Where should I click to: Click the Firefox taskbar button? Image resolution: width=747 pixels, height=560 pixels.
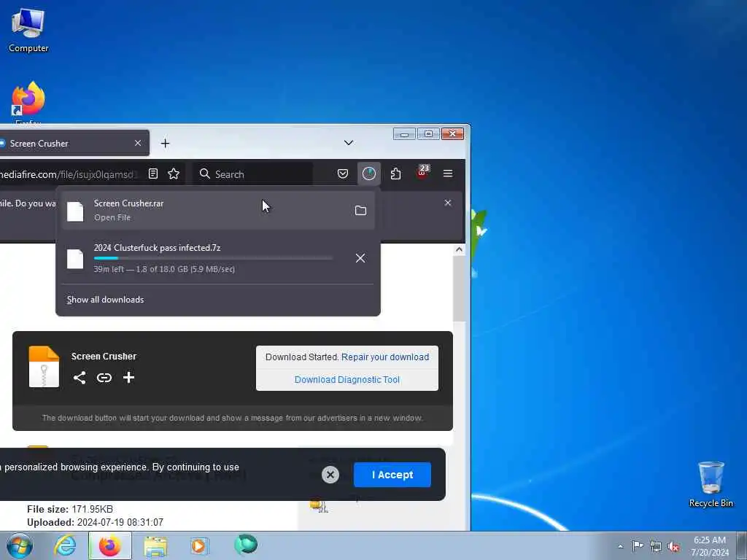pos(110,545)
